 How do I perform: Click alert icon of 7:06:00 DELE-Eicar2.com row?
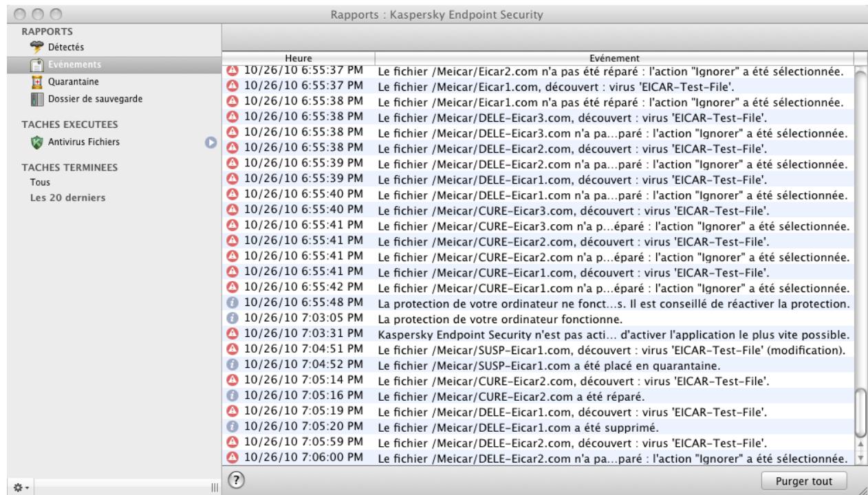[232, 457]
